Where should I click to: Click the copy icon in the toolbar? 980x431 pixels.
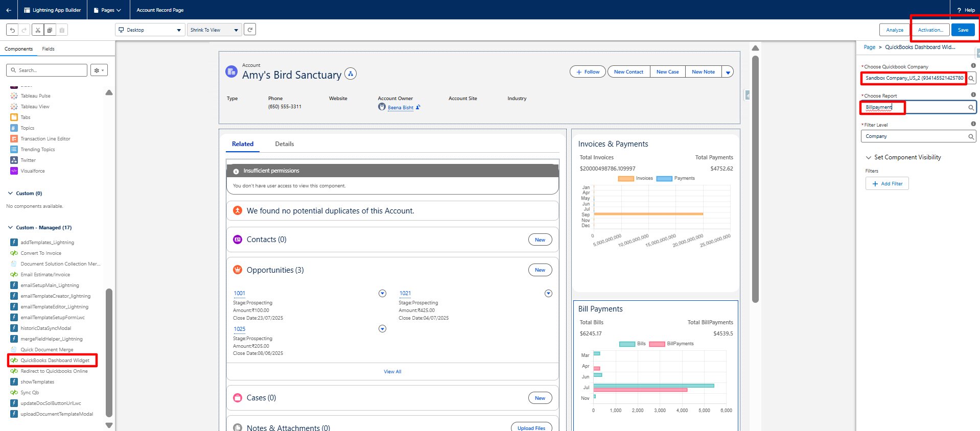click(x=50, y=30)
